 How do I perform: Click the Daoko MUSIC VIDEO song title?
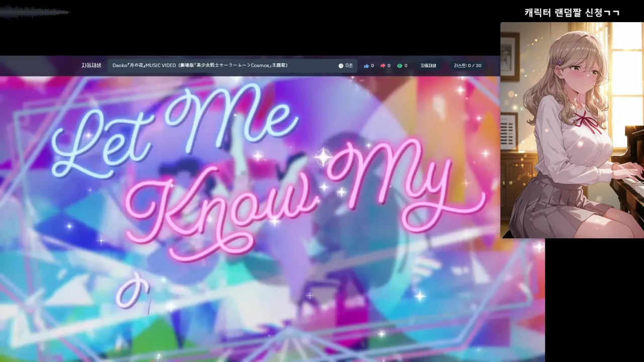[x=200, y=65]
